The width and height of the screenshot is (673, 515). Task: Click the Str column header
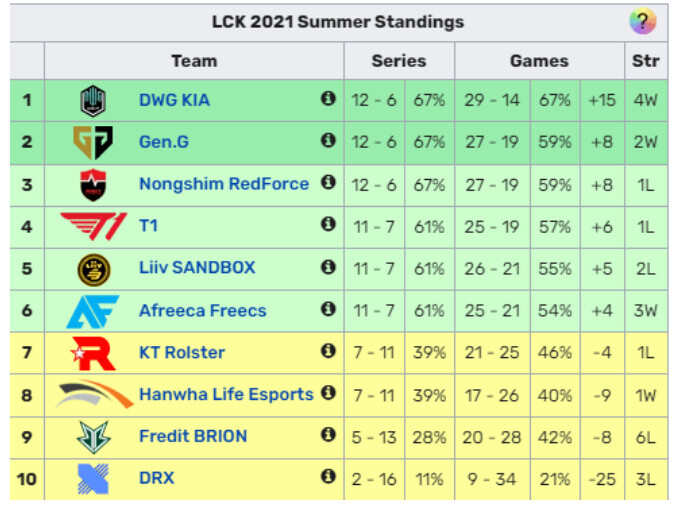click(x=645, y=61)
